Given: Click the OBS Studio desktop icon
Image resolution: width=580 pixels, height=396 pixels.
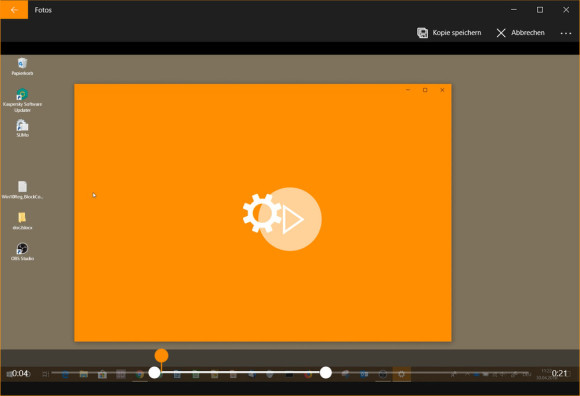Looking at the screenshot, I should pos(22,248).
